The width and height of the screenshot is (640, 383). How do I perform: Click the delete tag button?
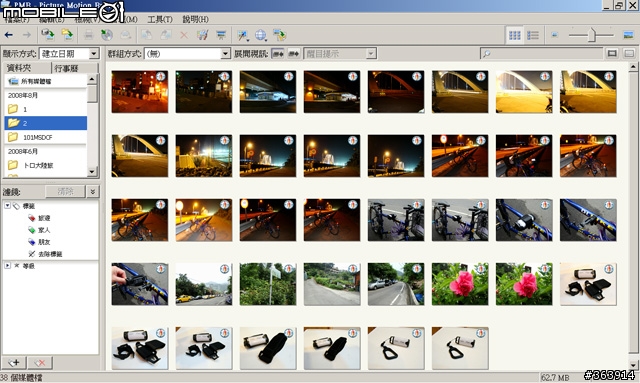click(40, 363)
